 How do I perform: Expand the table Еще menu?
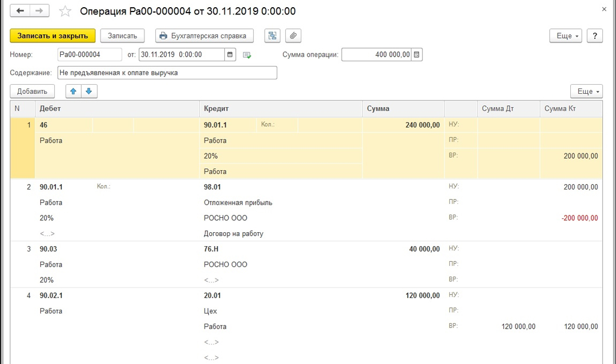[586, 91]
